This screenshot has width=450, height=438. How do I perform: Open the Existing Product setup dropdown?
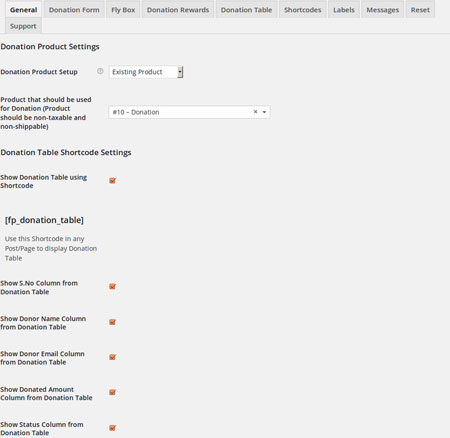pos(146,72)
